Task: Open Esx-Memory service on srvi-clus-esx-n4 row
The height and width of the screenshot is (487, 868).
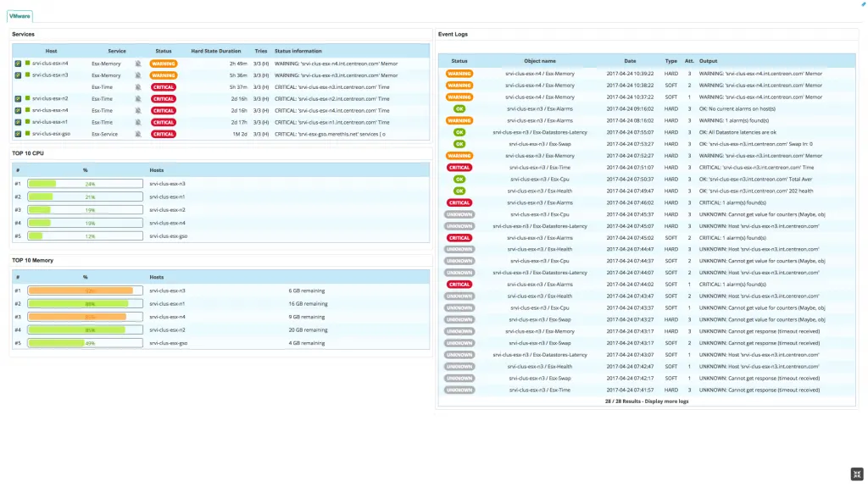Action: tap(106, 64)
